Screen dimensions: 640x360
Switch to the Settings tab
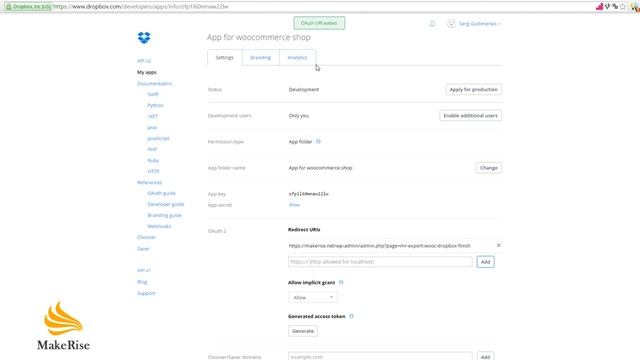pyautogui.click(x=224, y=58)
